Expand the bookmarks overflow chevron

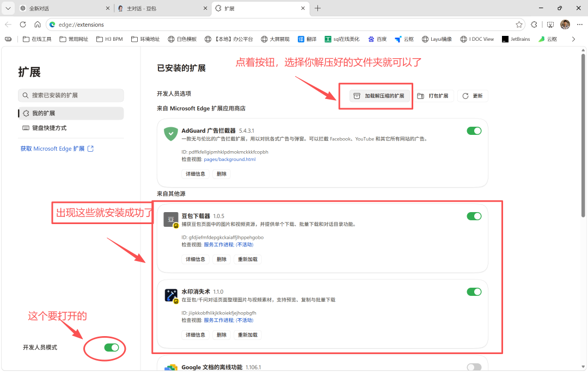(x=573, y=39)
